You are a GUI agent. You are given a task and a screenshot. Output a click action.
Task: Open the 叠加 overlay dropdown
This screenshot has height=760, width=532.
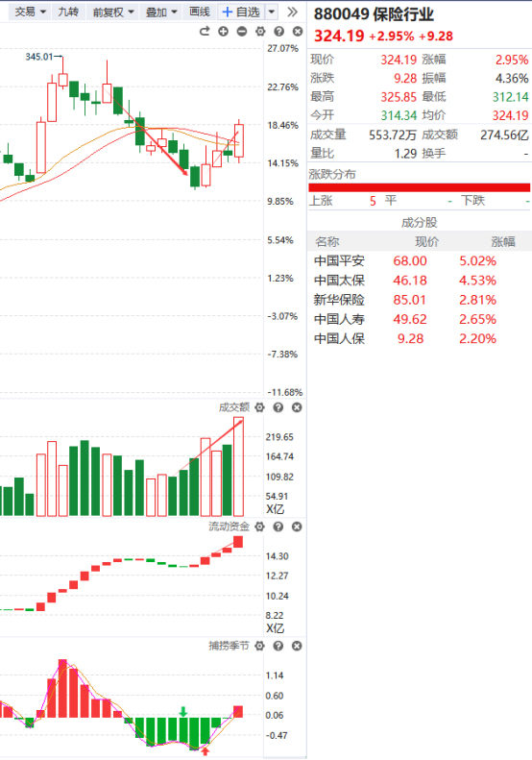pyautogui.click(x=161, y=12)
